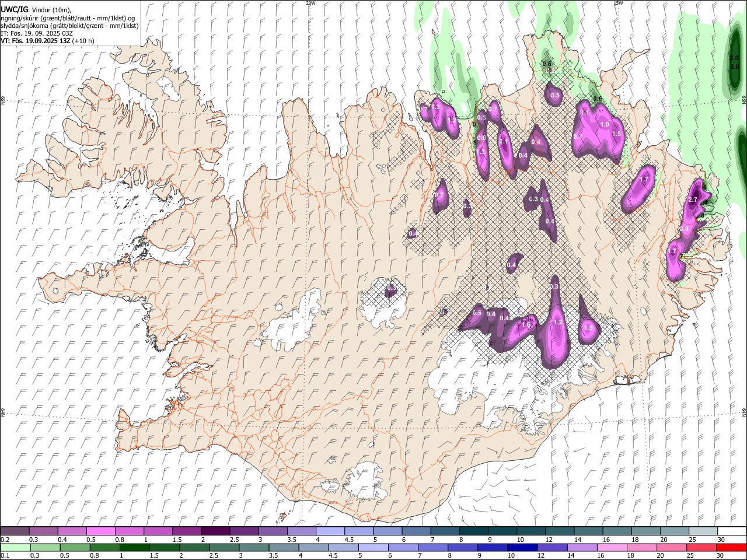
Task: Click the upper legend swatch labeled 0.2
Action: [x=15, y=531]
